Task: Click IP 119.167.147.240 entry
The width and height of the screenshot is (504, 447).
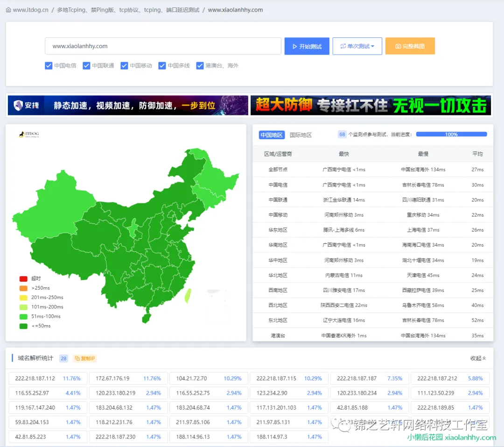Action: pyautogui.click(x=48, y=407)
